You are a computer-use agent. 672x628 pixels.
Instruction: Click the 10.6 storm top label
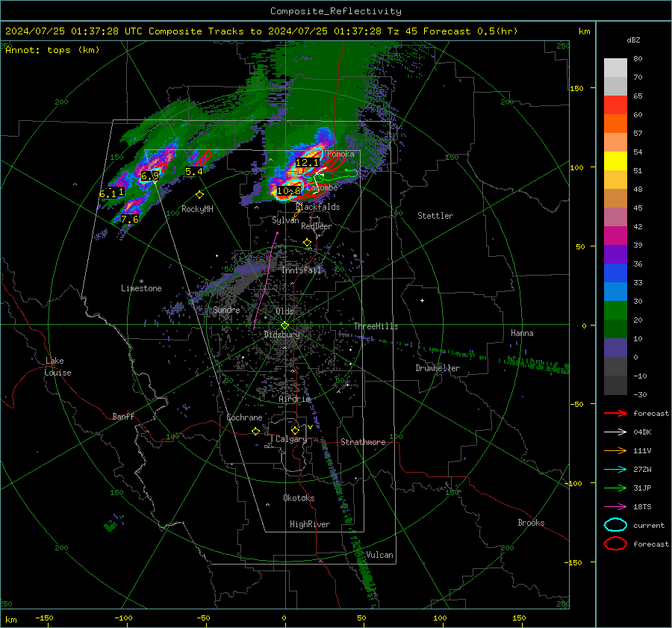[289, 190]
